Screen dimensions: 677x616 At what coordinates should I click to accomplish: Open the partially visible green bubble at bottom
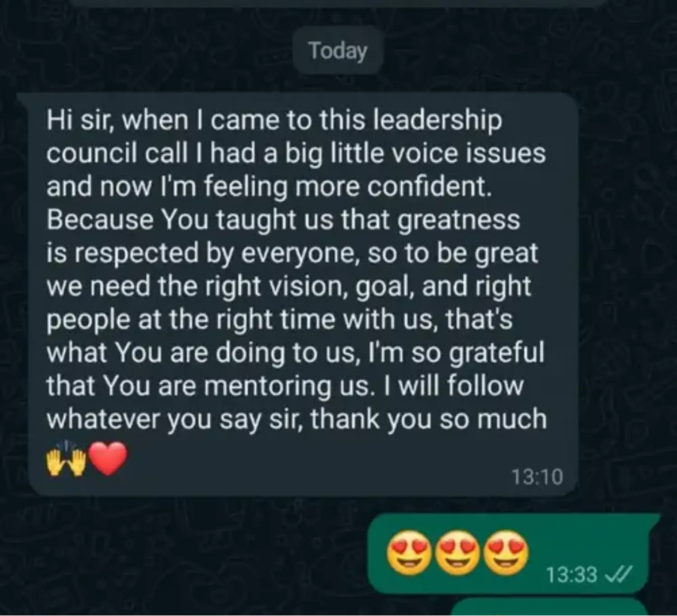tap(549, 607)
